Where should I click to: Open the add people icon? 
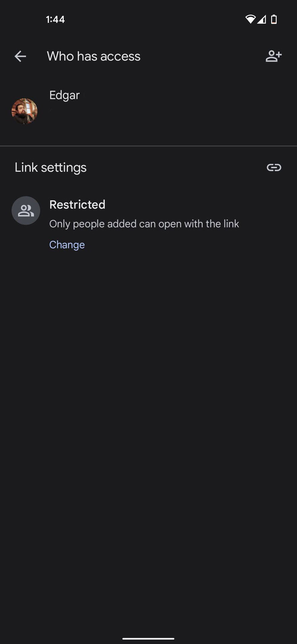274,56
